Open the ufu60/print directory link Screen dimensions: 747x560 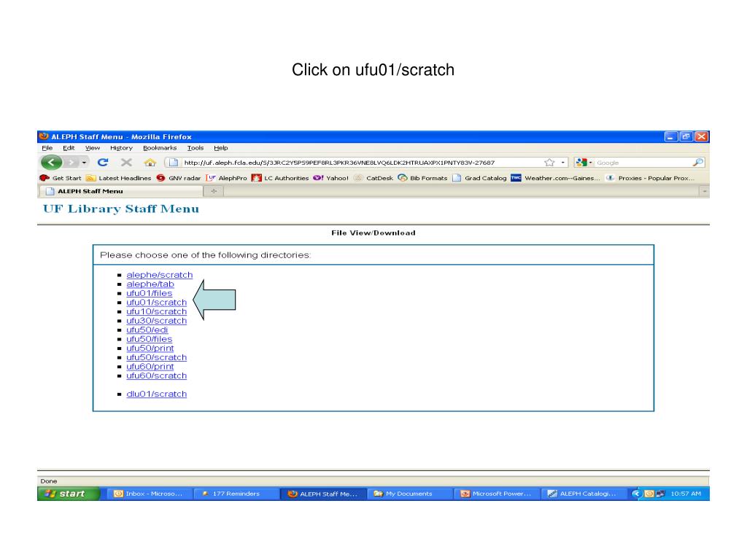(x=150, y=367)
